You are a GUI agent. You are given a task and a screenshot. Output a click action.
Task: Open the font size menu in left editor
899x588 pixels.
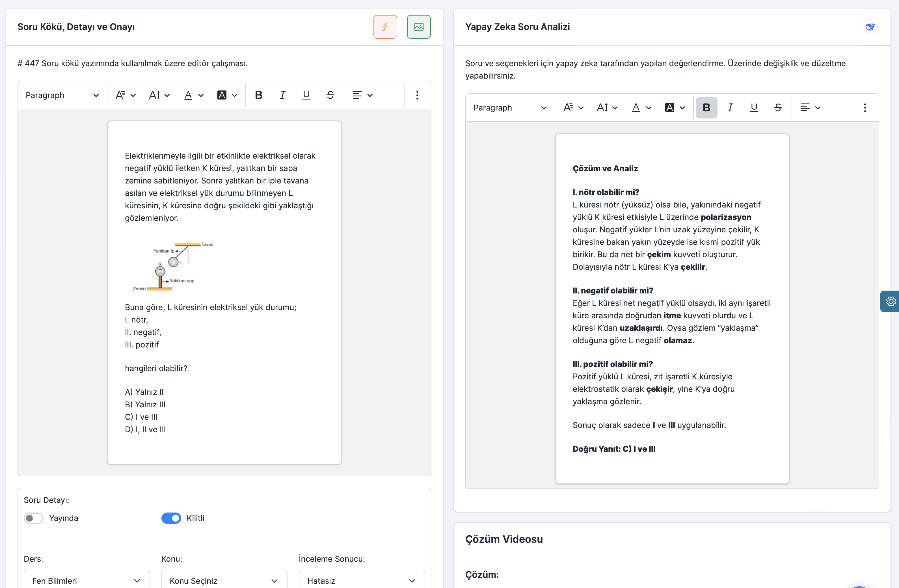(159, 95)
